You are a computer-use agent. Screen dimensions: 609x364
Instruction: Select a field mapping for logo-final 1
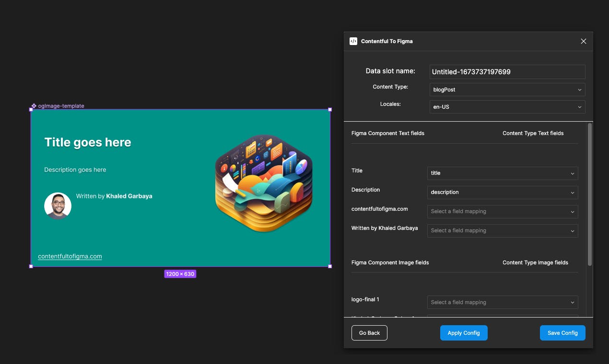click(503, 302)
